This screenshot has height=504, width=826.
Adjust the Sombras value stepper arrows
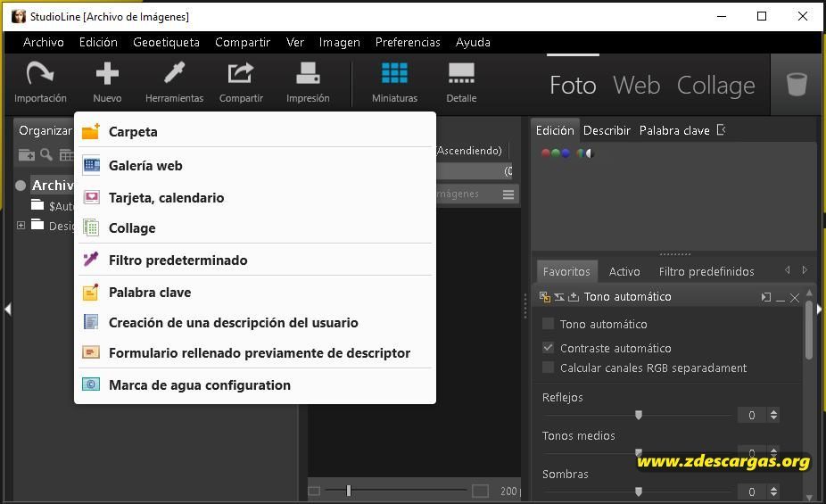[x=773, y=492]
